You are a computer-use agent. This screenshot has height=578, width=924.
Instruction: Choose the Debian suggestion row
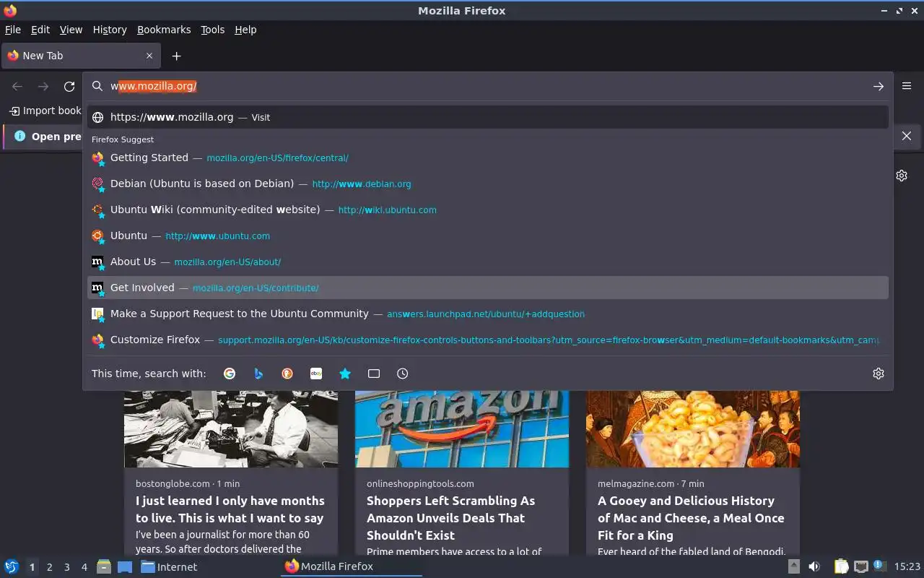tap(488, 184)
